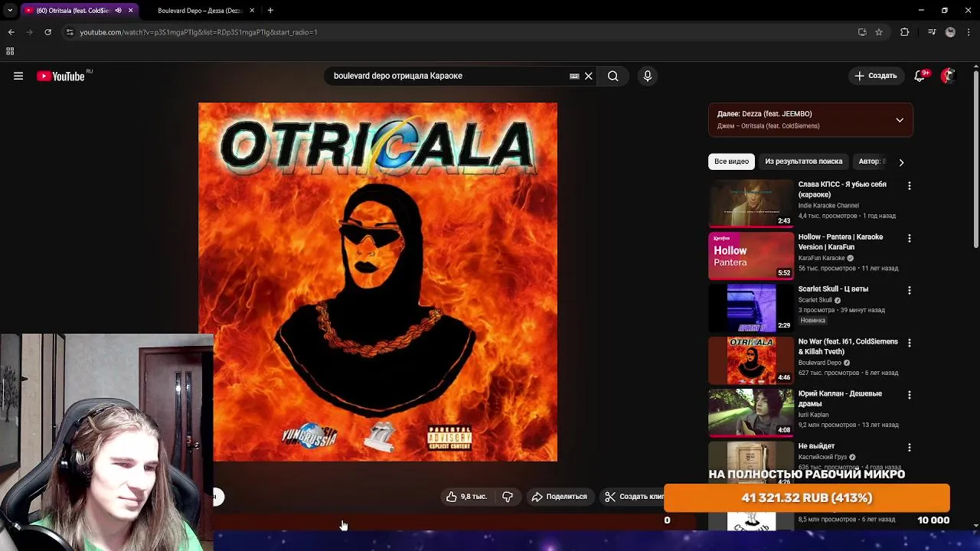This screenshot has width=980, height=551.
Task: Open Scarlet Skull - Ц веты video title
Action: click(x=833, y=289)
